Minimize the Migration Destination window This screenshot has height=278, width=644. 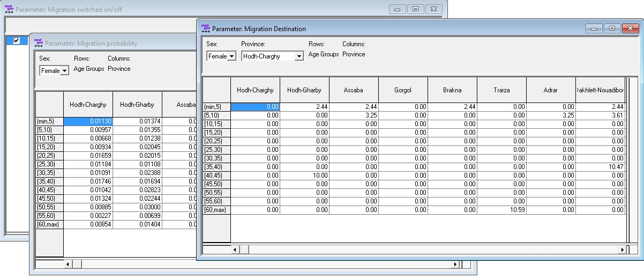pyautogui.click(x=594, y=28)
